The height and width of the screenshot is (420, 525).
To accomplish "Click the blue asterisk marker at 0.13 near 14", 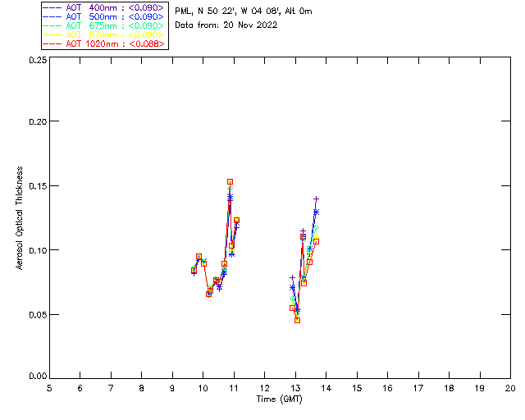I will 316,212.
